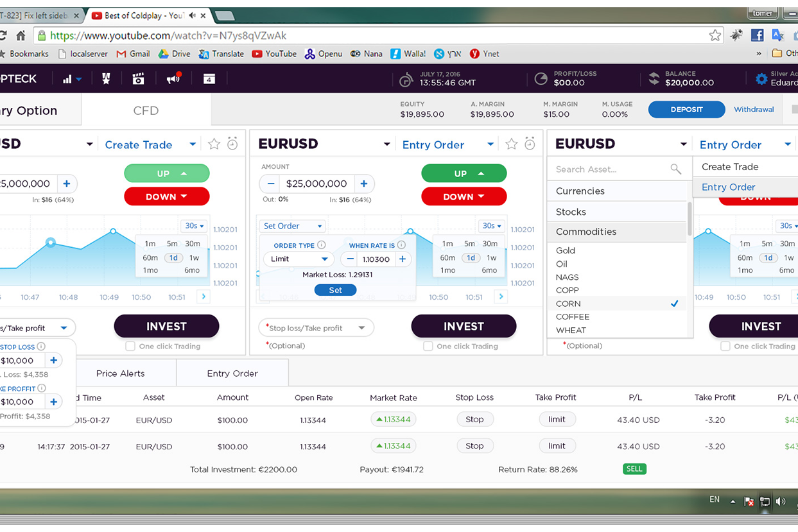The height and width of the screenshot is (532, 798).
Task: Click INVEST in the middle panel
Action: (x=464, y=326)
